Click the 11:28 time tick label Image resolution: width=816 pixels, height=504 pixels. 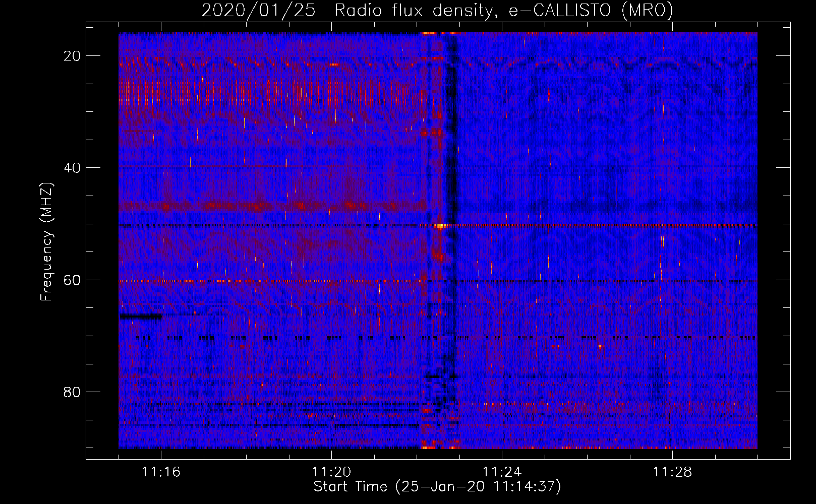[x=672, y=472]
